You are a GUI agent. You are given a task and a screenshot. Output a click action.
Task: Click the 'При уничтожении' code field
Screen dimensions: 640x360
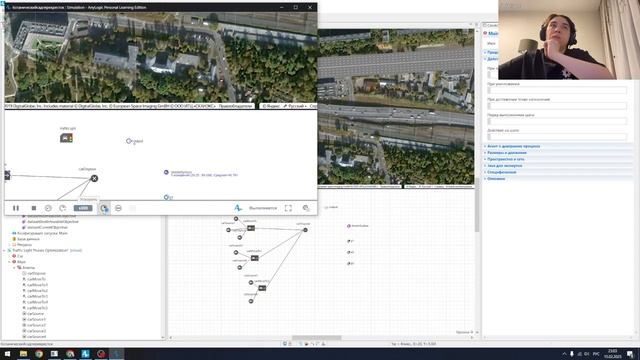click(557, 90)
